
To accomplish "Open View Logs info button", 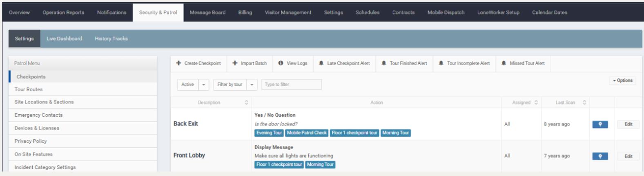I will click(x=293, y=63).
